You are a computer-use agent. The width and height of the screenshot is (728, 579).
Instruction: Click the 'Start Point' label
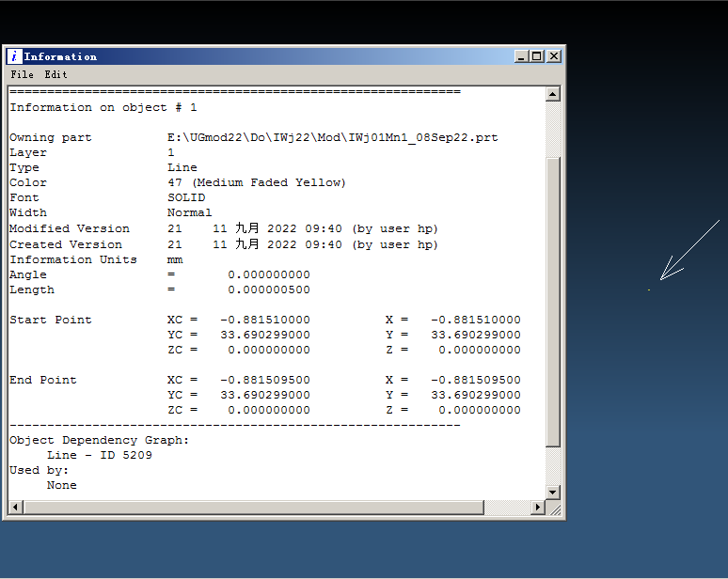click(51, 320)
